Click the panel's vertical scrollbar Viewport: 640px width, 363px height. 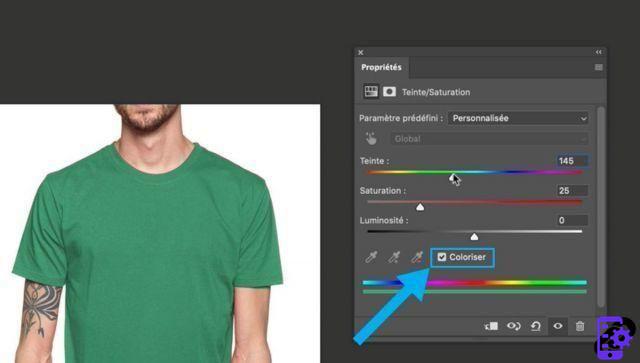(600, 206)
